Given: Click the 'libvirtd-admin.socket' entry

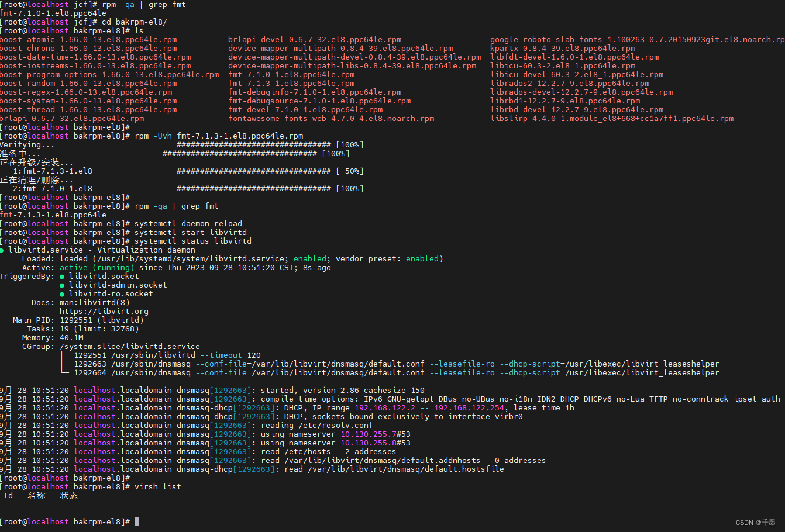Looking at the screenshot, I should (118, 285).
